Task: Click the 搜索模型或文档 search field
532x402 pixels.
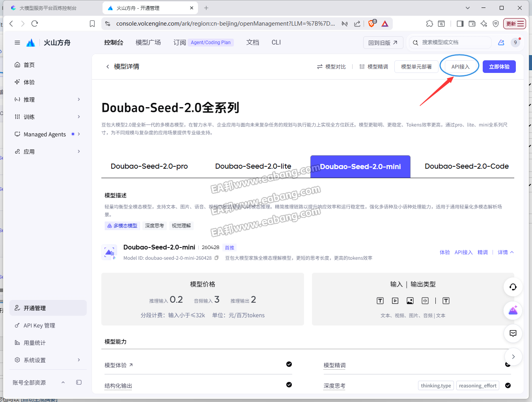Action: (450, 43)
